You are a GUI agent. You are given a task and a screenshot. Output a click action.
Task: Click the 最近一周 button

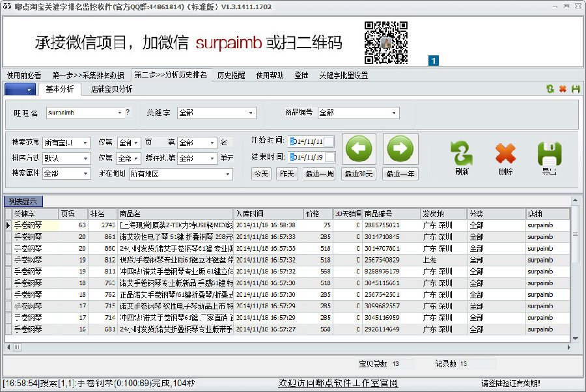pyautogui.click(x=319, y=174)
